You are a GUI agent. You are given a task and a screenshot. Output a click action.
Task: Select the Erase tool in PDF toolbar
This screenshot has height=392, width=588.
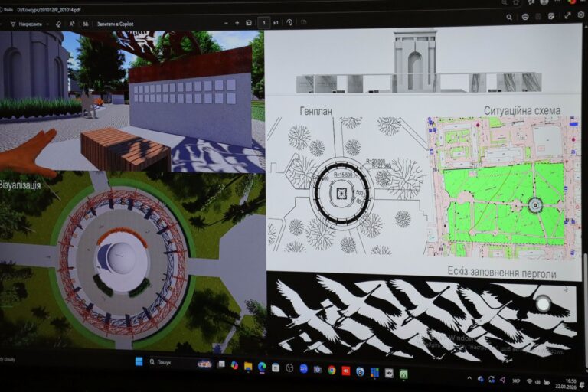(x=59, y=24)
